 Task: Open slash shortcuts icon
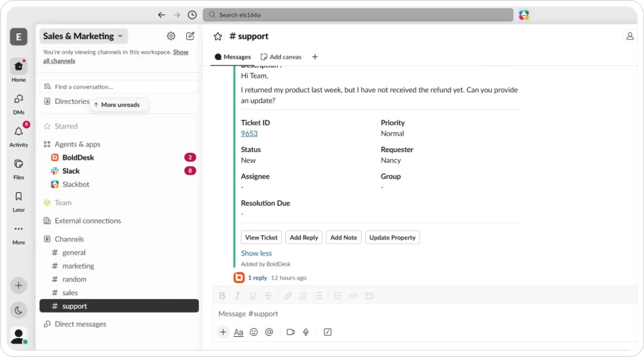pos(327,332)
